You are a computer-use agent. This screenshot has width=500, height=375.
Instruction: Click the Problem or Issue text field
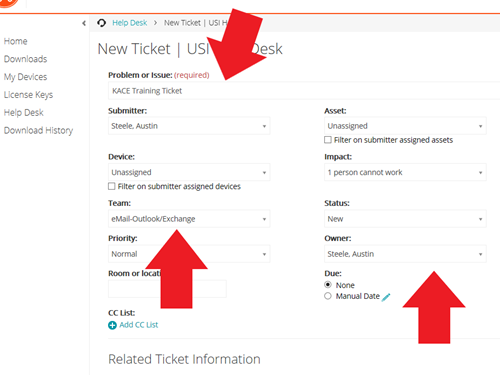click(304, 91)
